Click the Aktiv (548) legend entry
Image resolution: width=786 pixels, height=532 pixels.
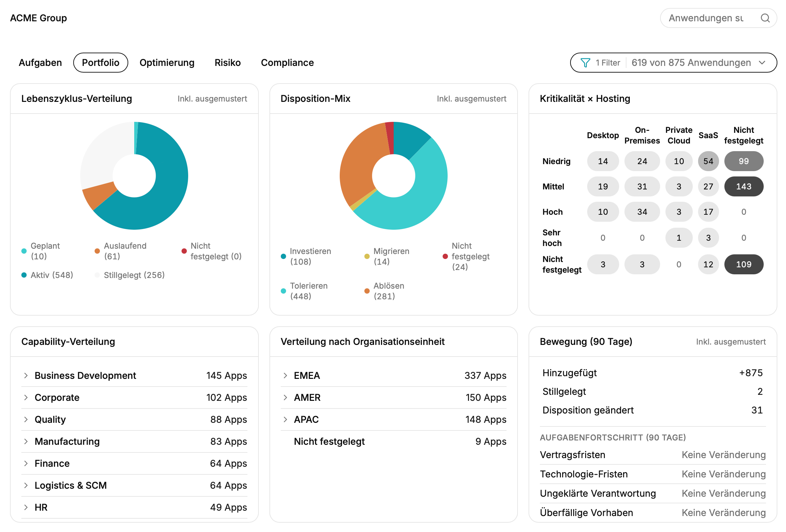pyautogui.click(x=47, y=275)
